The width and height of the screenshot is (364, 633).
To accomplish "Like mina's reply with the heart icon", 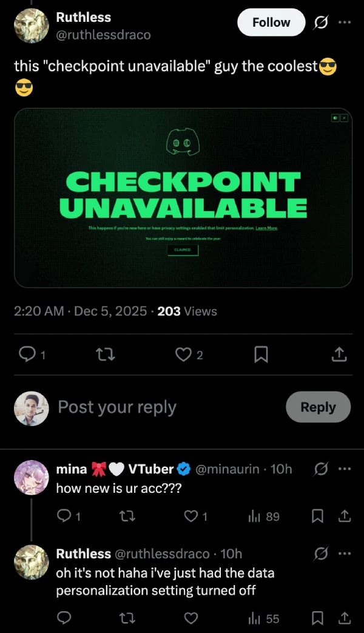I will click(191, 516).
